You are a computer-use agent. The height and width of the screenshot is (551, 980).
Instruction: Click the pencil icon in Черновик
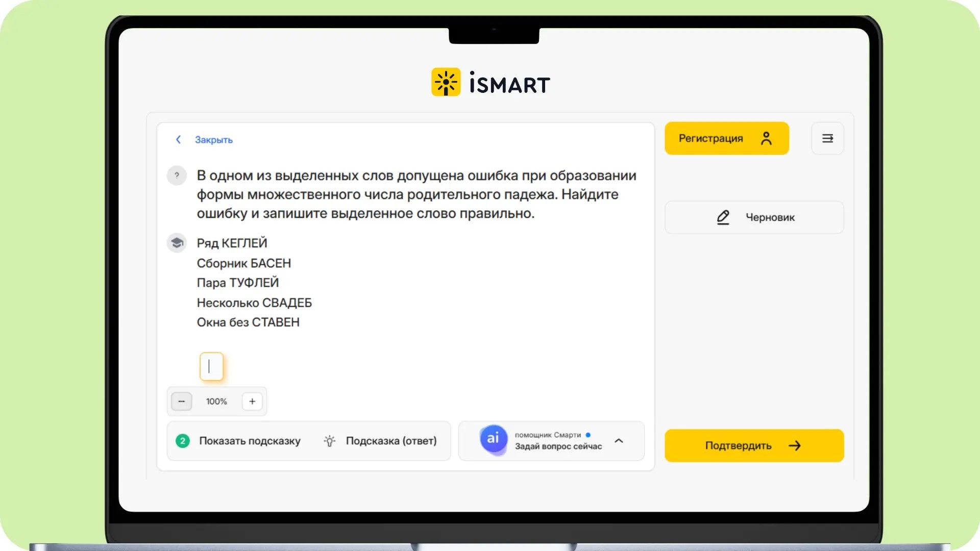tap(723, 217)
